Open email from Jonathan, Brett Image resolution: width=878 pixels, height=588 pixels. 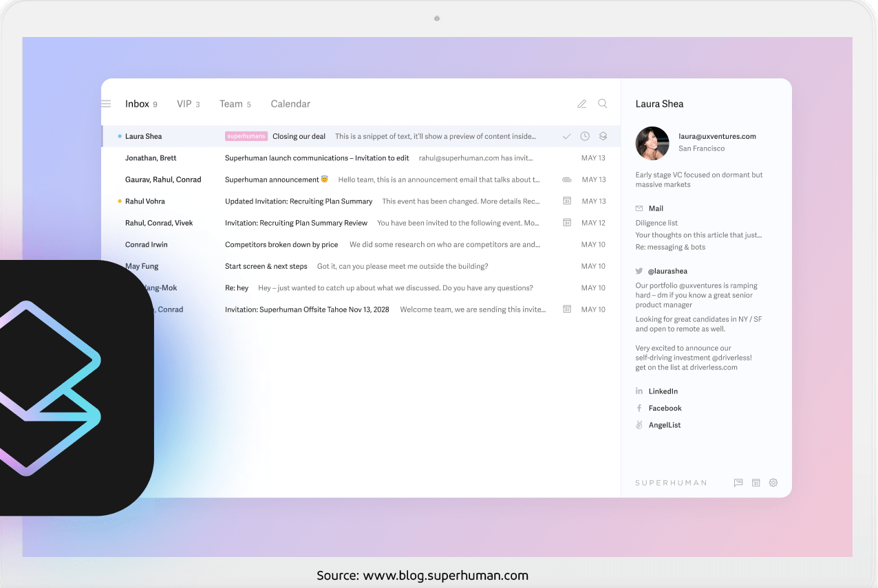click(361, 158)
